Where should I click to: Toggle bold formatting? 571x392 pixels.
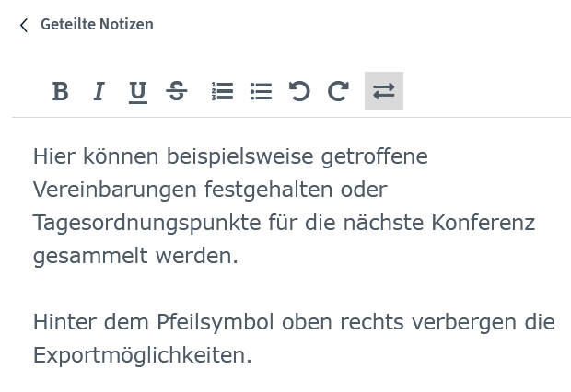pyautogui.click(x=61, y=91)
